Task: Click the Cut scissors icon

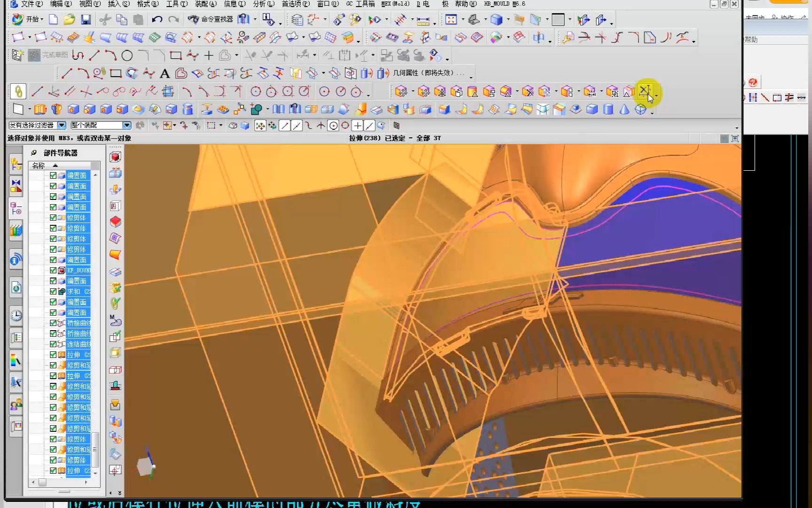Action: (x=105, y=19)
